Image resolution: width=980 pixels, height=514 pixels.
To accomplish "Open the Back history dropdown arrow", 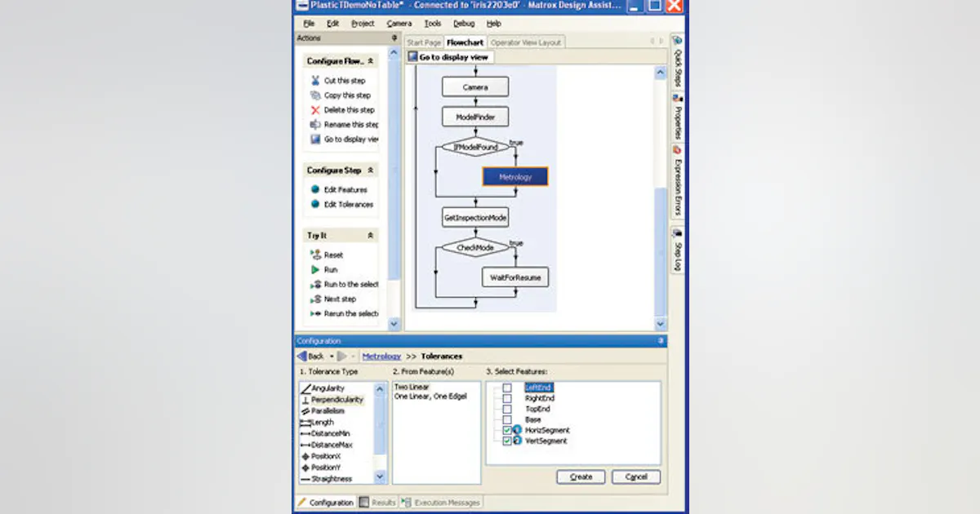I will (330, 357).
